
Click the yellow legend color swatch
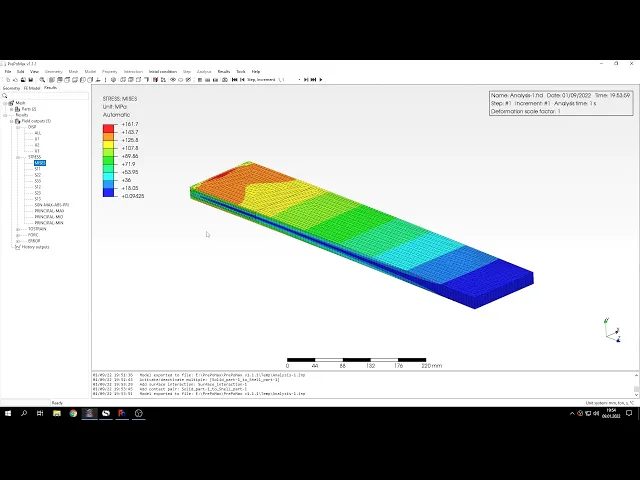coord(108,144)
